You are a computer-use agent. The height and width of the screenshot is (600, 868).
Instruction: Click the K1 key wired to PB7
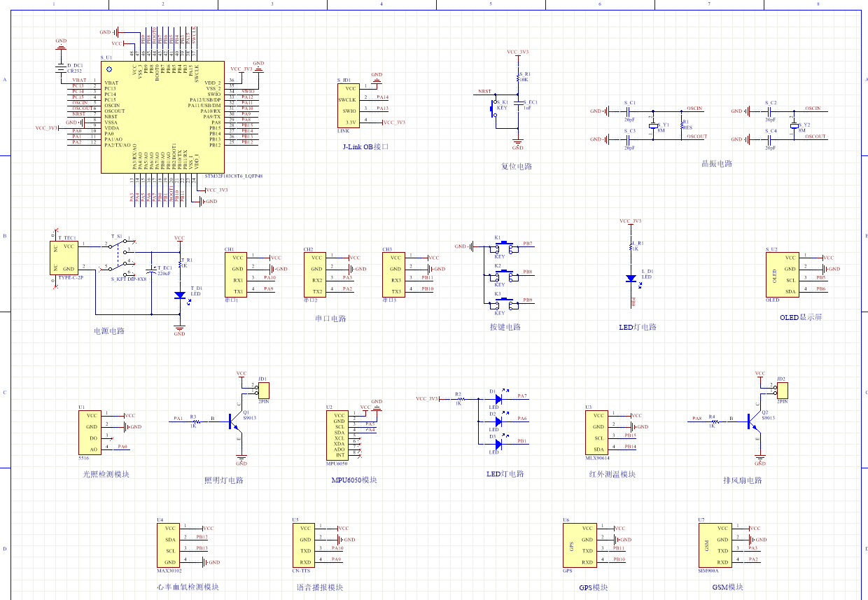pos(501,247)
